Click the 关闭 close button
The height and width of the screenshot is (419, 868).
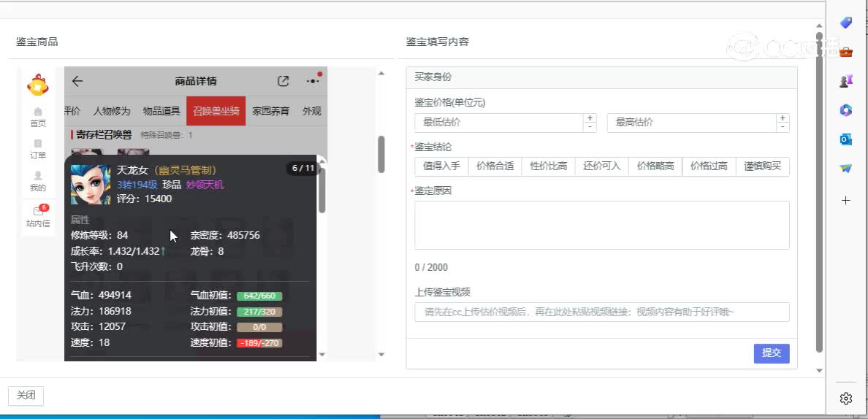26,396
